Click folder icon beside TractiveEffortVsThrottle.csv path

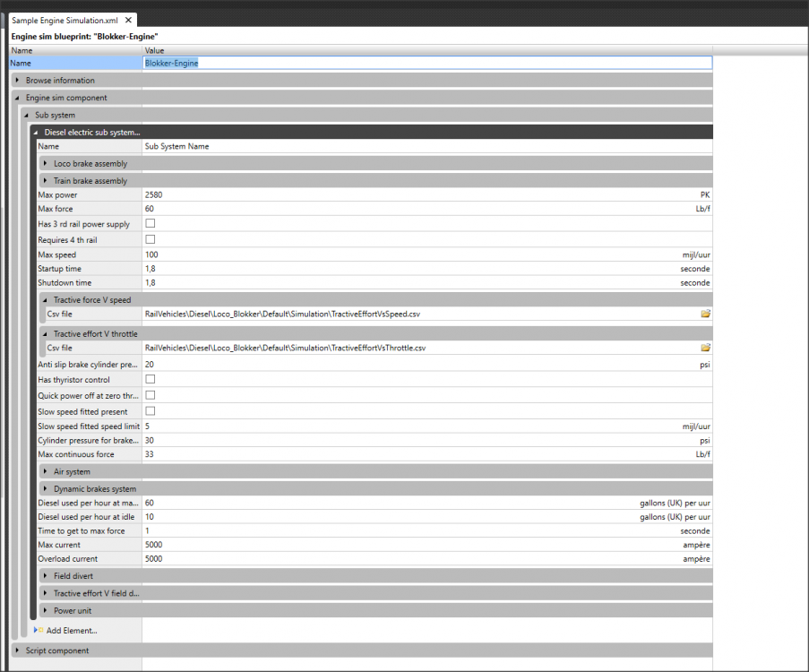click(705, 348)
